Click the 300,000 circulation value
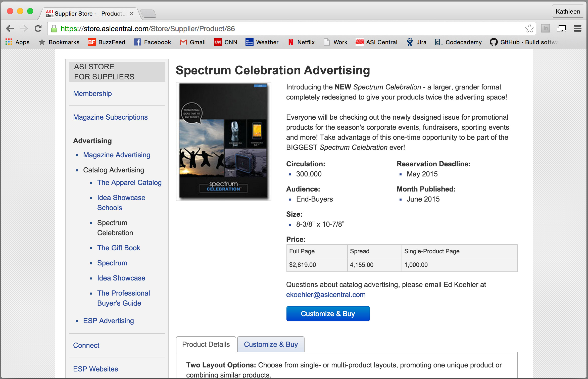588x379 pixels. coord(309,174)
